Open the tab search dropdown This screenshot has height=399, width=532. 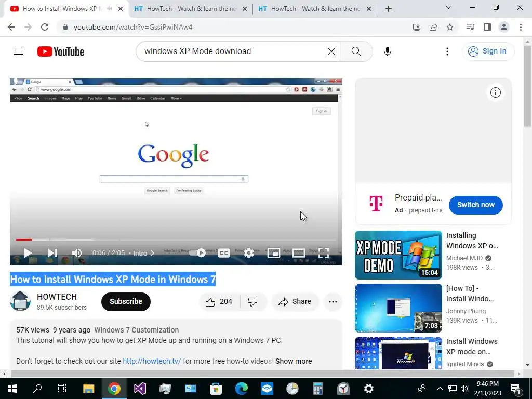(x=448, y=7)
